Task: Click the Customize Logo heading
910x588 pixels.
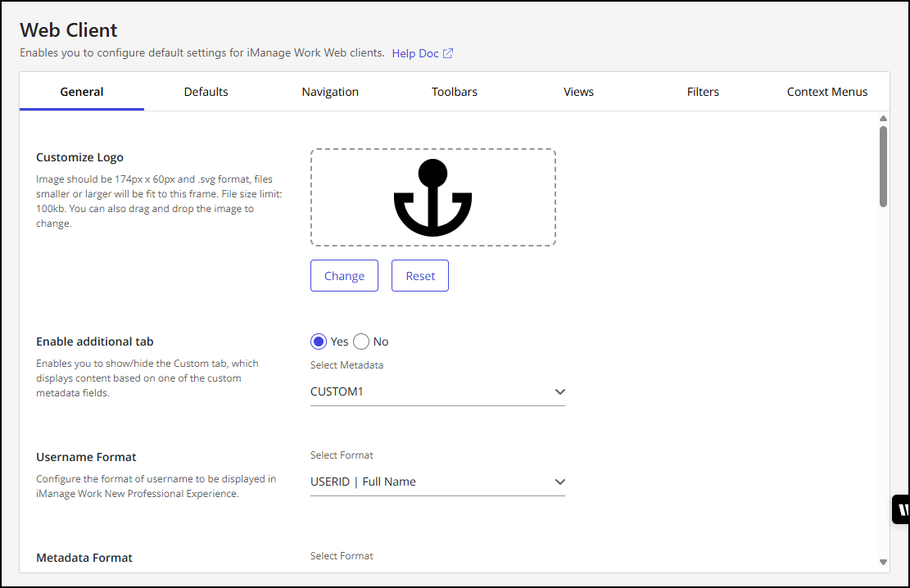Action: click(x=79, y=157)
